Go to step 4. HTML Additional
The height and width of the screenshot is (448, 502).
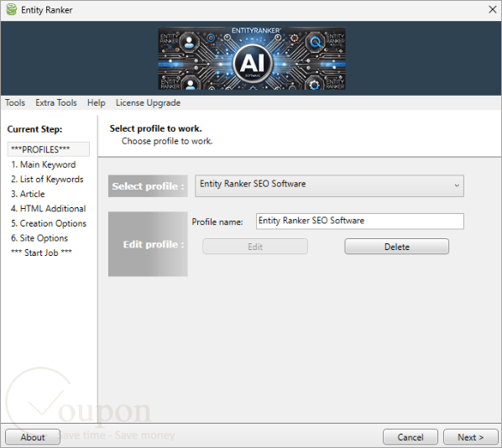tap(49, 209)
